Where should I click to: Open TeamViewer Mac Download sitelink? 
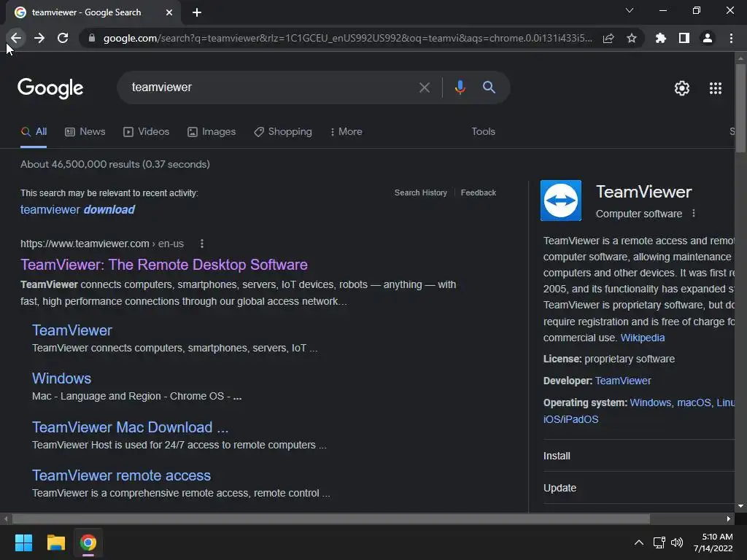130,427
